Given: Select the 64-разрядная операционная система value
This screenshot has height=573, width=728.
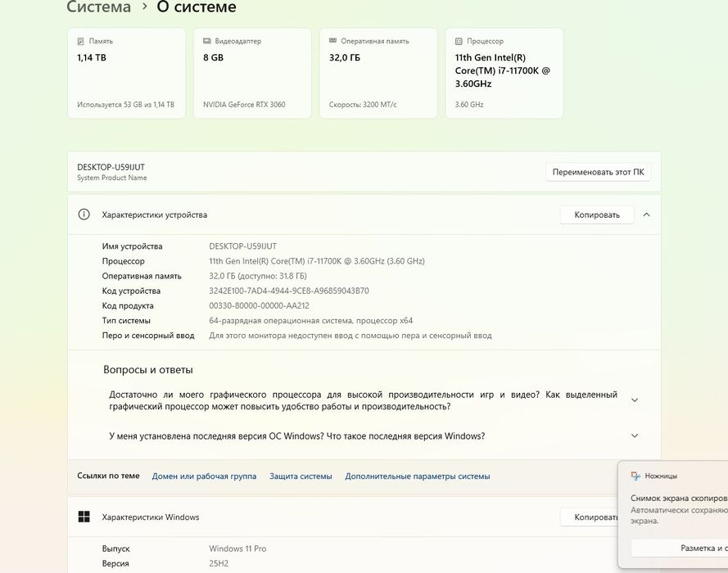Looking at the screenshot, I should pyautogui.click(x=310, y=321).
